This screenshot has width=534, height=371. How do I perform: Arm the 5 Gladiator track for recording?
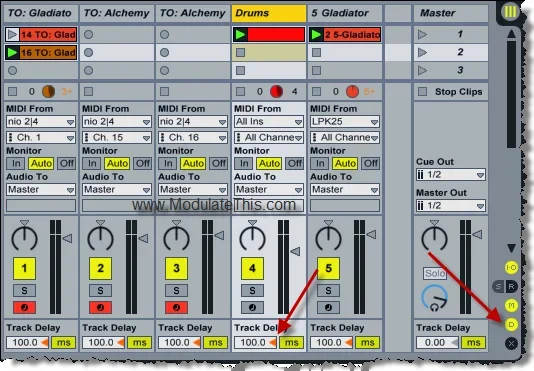click(328, 308)
